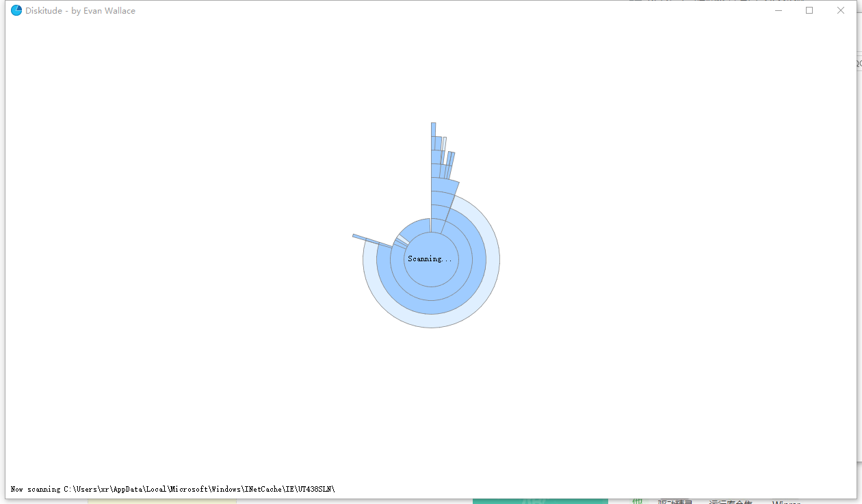The image size is (862, 504).
Task: Click the pale sliver in the upper-left wedge
Action: 402,239
